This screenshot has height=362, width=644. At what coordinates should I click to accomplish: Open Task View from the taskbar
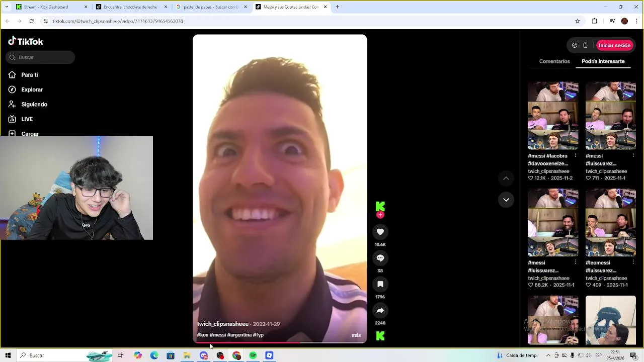click(x=121, y=355)
